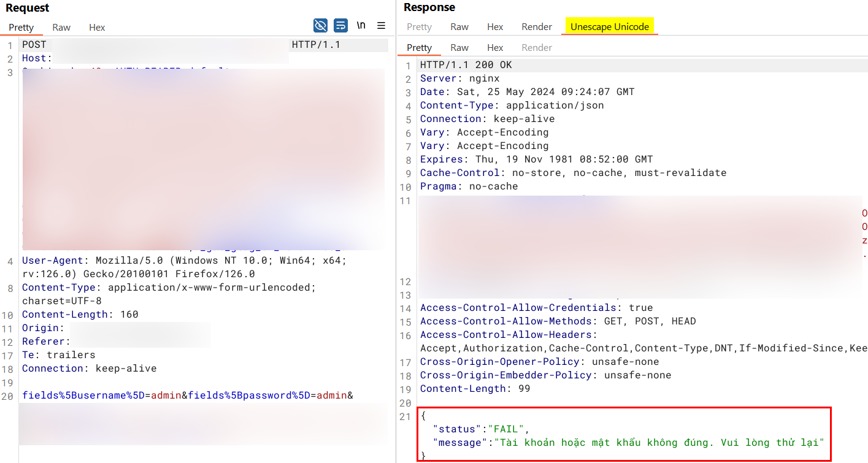868x463 pixels.
Task: Toggle the \n show line breaks button
Action: [x=361, y=25]
